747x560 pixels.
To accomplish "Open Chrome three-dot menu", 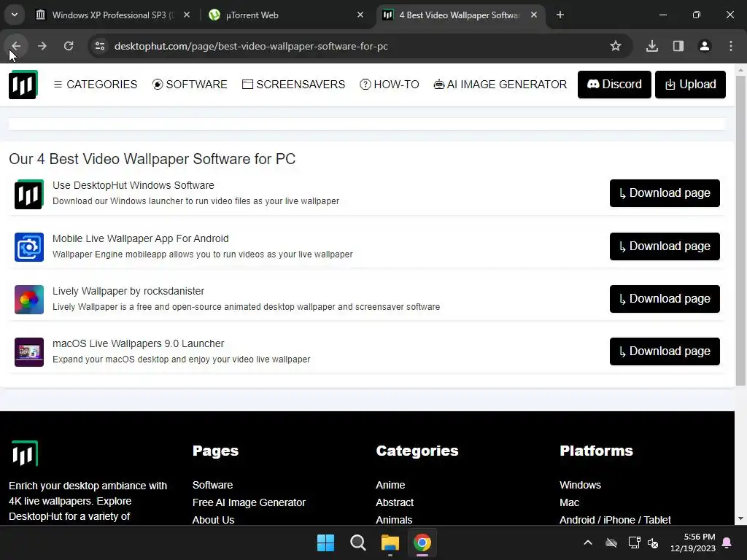I will [x=731, y=46].
